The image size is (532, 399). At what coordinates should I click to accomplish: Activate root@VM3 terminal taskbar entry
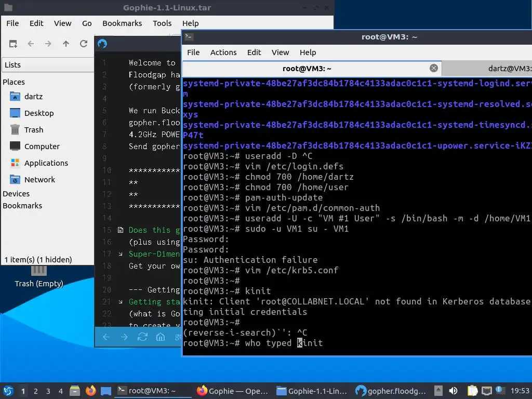(153, 391)
